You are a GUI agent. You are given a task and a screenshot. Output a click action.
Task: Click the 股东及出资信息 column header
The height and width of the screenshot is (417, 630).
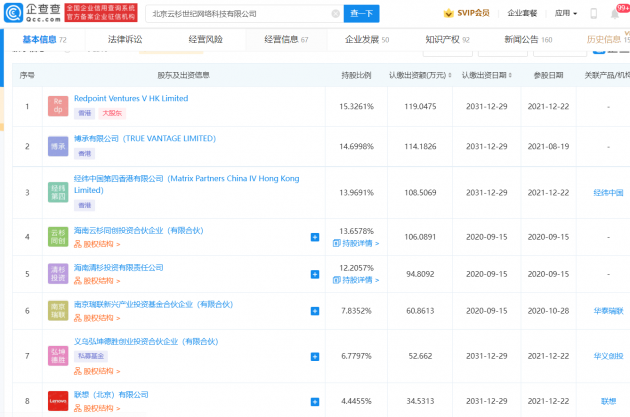click(x=183, y=75)
